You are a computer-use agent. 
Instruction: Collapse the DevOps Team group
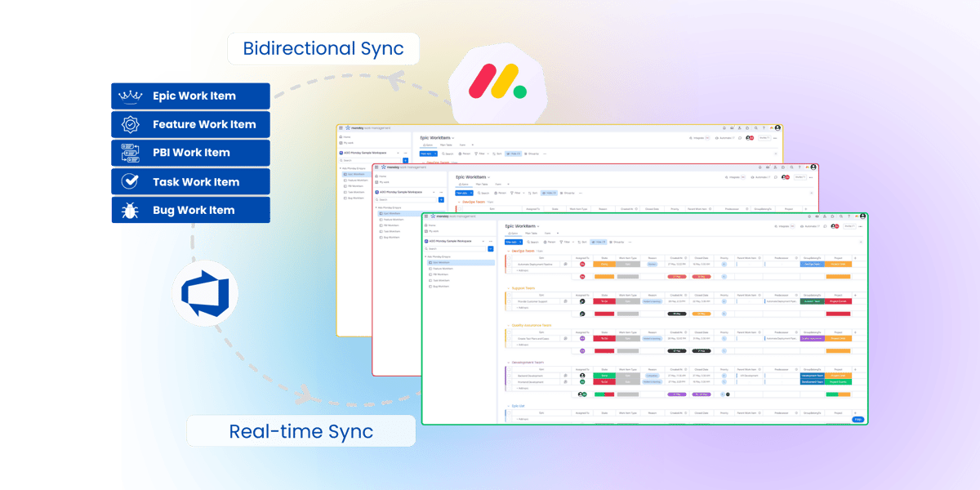coord(508,251)
